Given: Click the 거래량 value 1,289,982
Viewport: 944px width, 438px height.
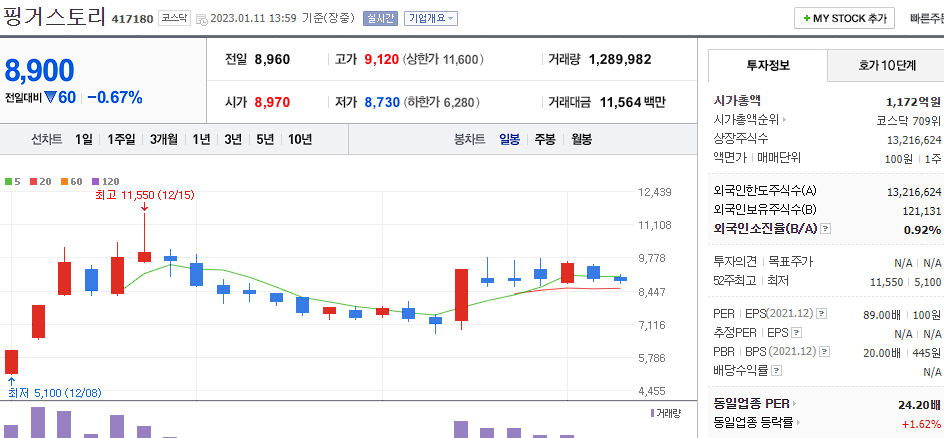Looking at the screenshot, I should point(620,60).
